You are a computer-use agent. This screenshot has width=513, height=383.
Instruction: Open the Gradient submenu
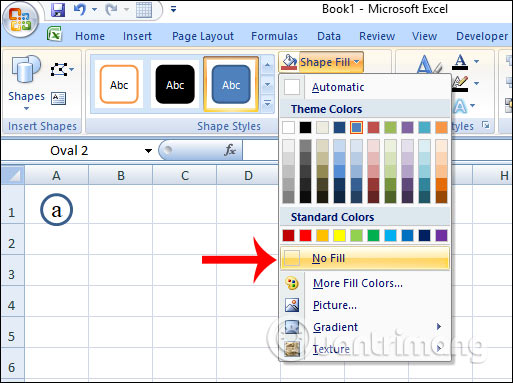pos(365,327)
